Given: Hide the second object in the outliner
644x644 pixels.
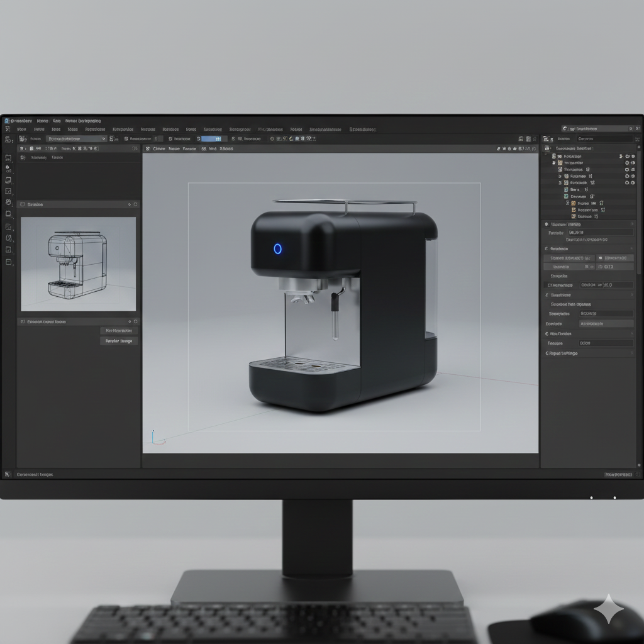Looking at the screenshot, I should pos(627,163).
